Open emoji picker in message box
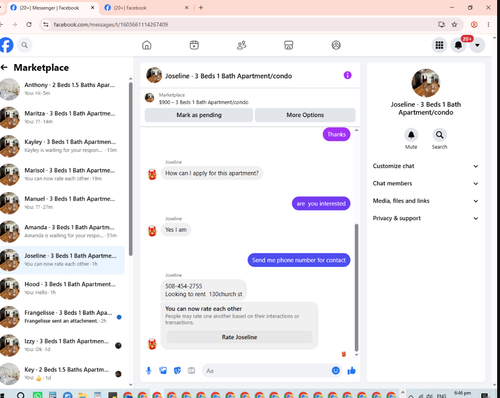Viewport: 500px width, 398px height. [336, 370]
